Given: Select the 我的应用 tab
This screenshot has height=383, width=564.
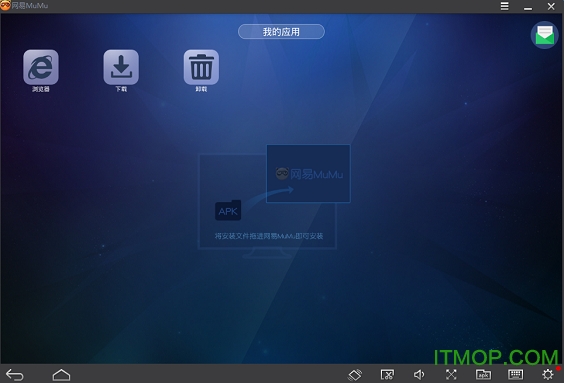Looking at the screenshot, I should [281, 32].
